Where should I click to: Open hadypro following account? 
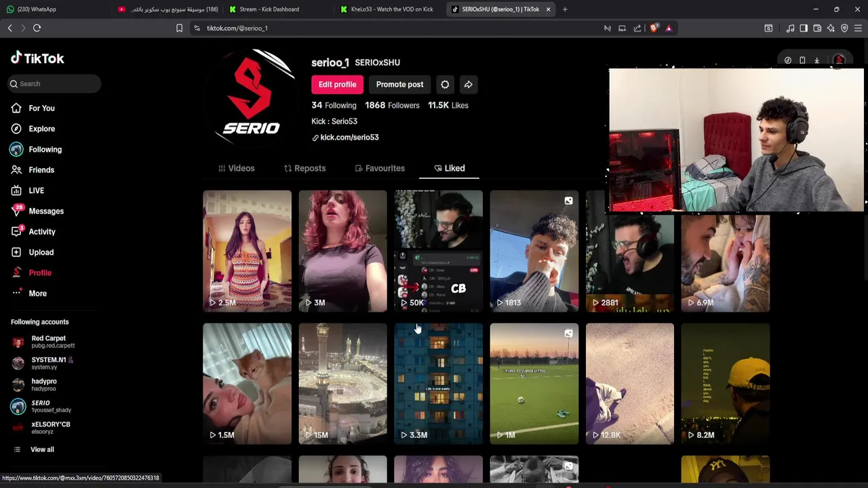click(35, 385)
